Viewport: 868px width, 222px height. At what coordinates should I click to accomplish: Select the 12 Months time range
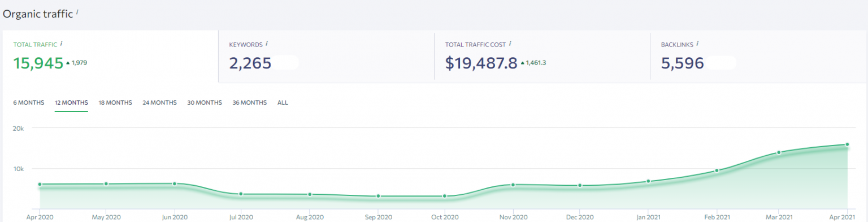pos(71,103)
